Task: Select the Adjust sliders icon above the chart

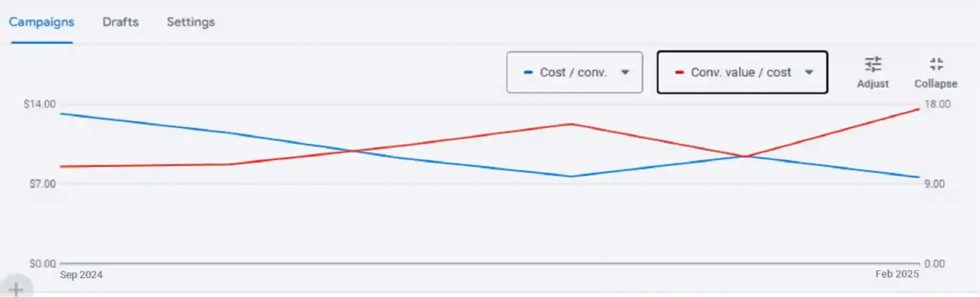Action: (x=873, y=65)
